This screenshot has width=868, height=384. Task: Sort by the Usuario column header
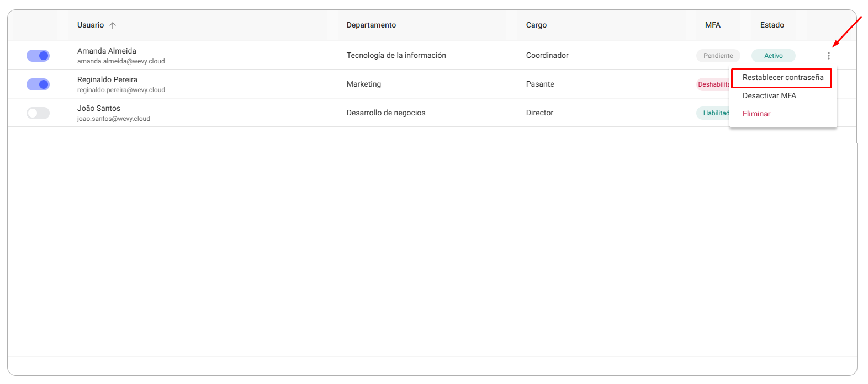[x=91, y=25]
